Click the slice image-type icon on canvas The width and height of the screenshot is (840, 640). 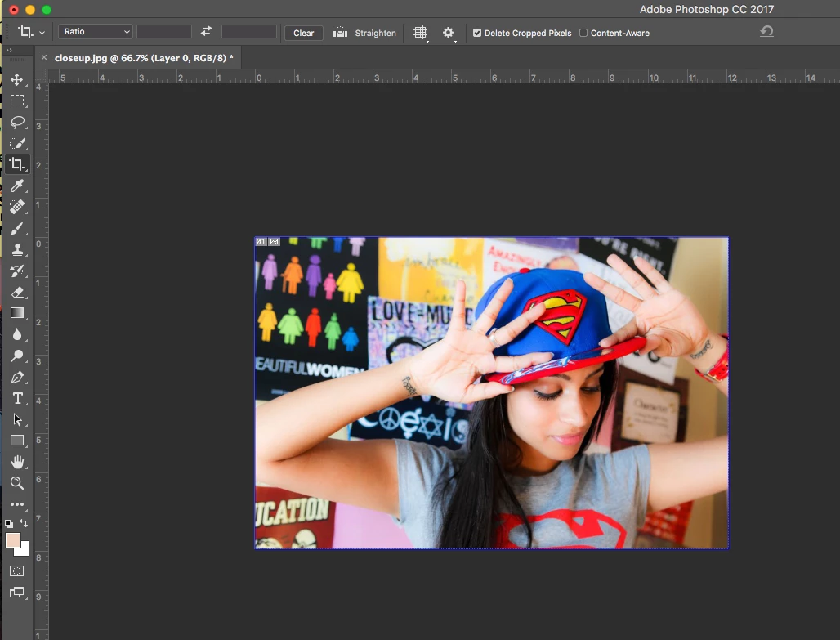[x=275, y=242]
